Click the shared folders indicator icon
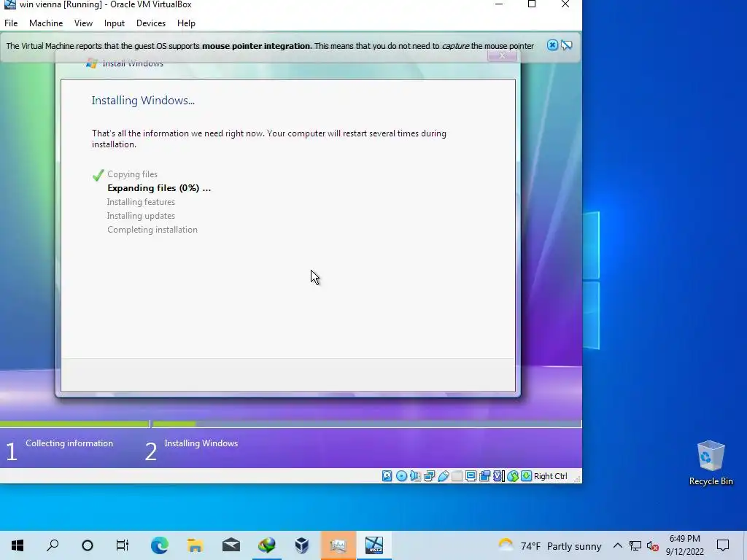This screenshot has width=747, height=560. (457, 475)
